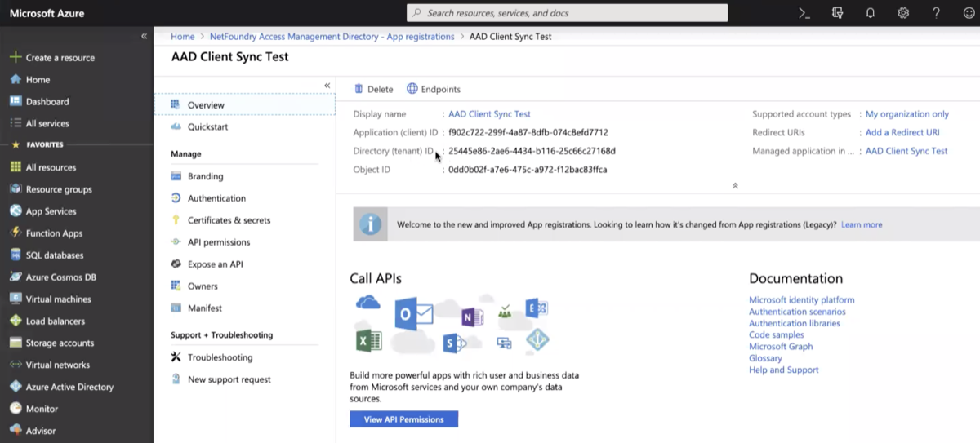Image resolution: width=980 pixels, height=443 pixels.
Task: Collapse the left portal sidebar
Action: point(144,36)
